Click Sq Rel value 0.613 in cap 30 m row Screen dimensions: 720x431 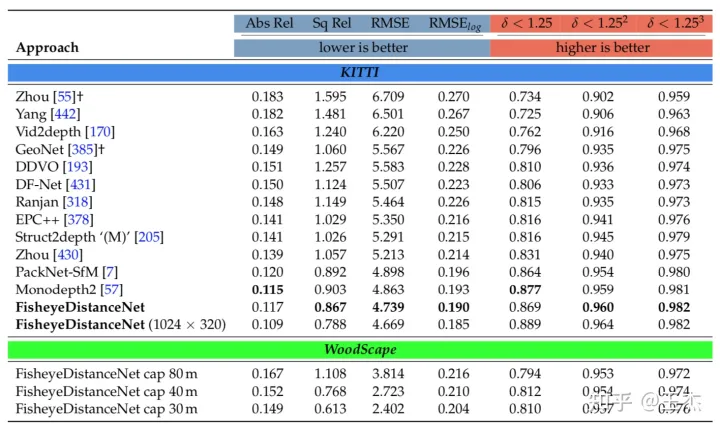click(x=330, y=409)
